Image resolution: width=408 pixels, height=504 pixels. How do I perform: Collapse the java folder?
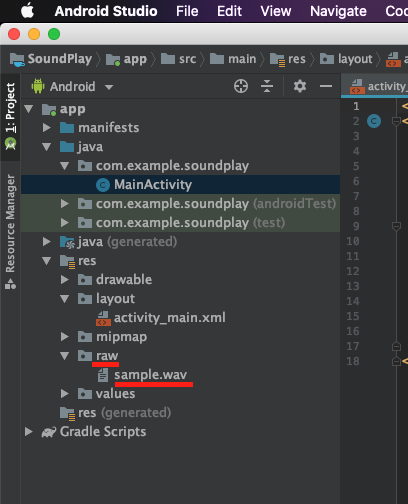tap(47, 147)
